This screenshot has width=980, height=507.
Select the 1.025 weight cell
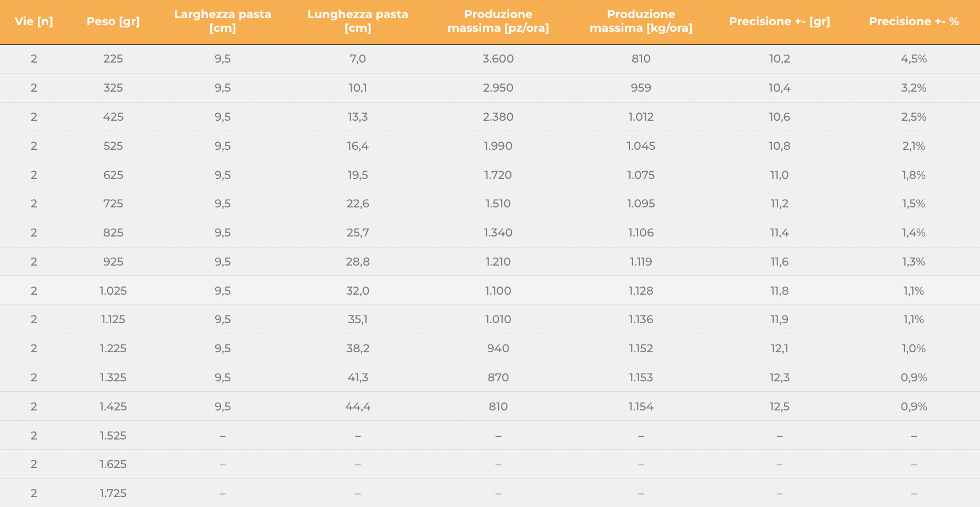coord(113,291)
